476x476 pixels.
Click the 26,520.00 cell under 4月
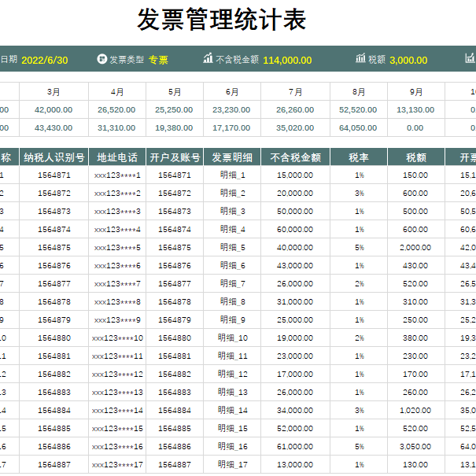(x=117, y=110)
